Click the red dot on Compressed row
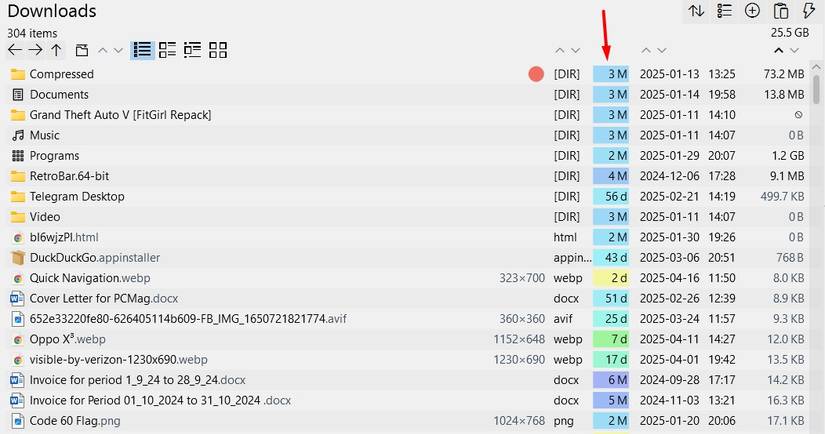This screenshot has width=825, height=434. click(x=536, y=74)
